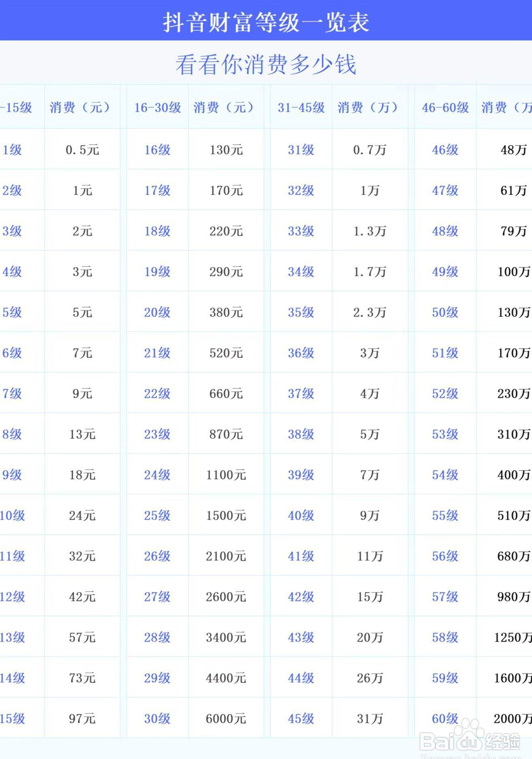Click the subtitle '看看你消费多少钱'
Viewport: 532px width, 759px height.
266,65
